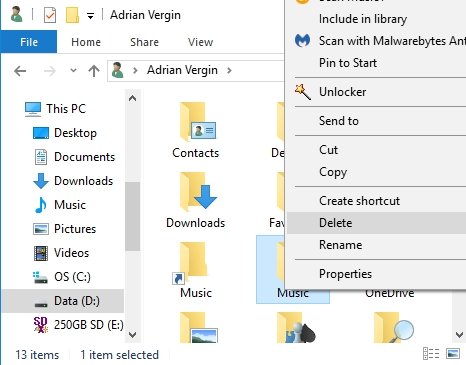466x365 pixels.
Task: Open Music in the navigation pane
Action: [60, 205]
